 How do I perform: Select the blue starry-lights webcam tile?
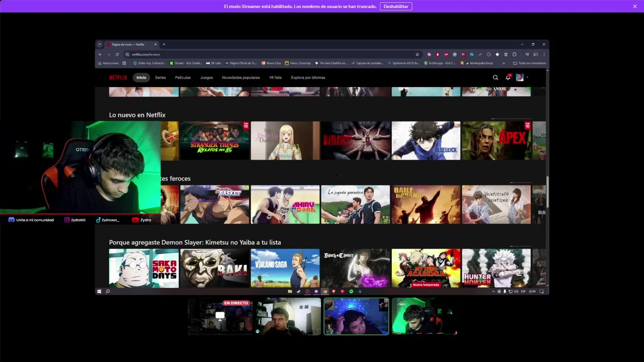tap(356, 317)
